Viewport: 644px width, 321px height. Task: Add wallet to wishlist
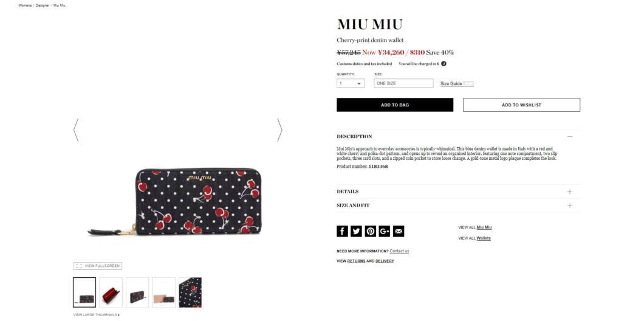[522, 105]
